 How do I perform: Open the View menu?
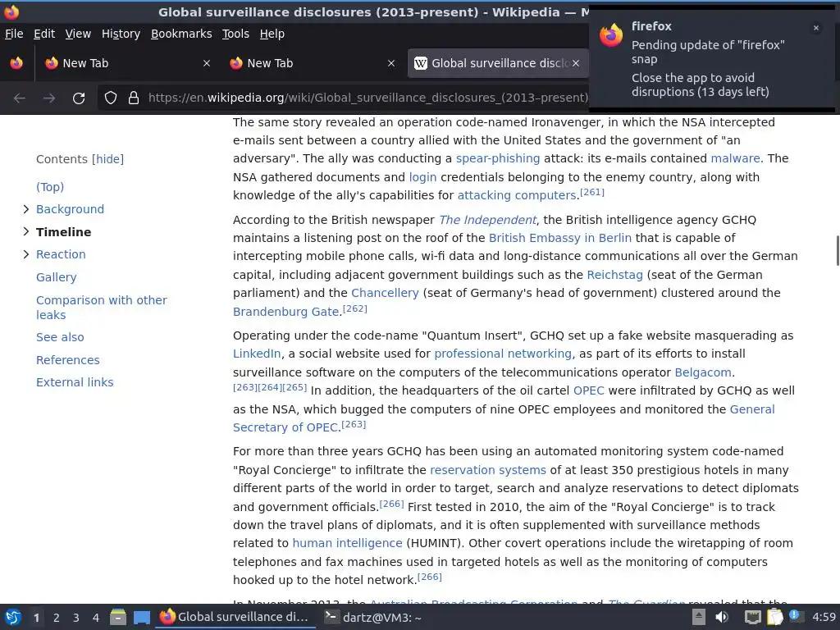point(78,34)
